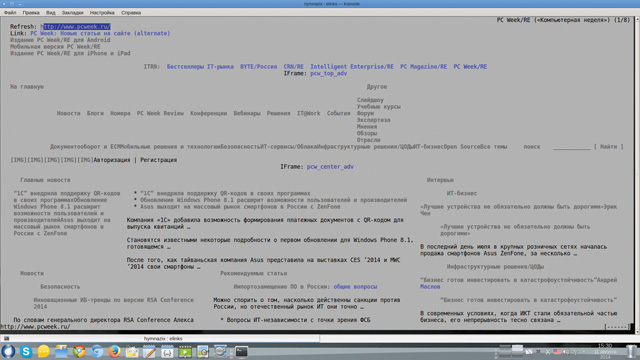Image resolution: width=640 pixels, height=360 pixels.
Task: Open the BYTE/Россия link
Action: 258,67
